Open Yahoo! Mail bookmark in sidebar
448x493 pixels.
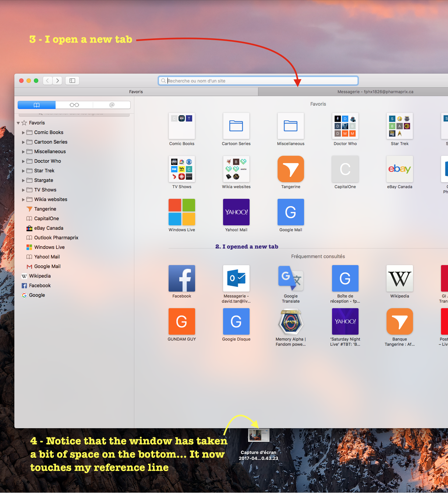[x=43, y=257]
